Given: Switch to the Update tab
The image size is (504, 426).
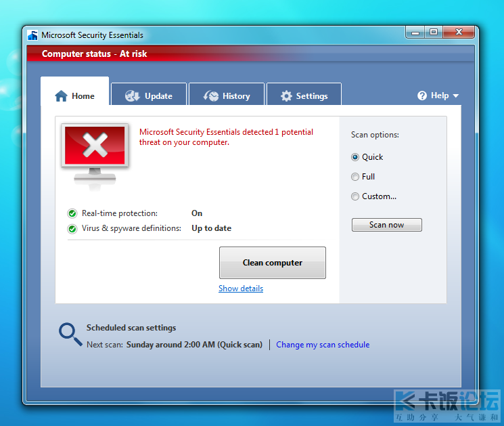Looking at the screenshot, I should click(x=149, y=94).
